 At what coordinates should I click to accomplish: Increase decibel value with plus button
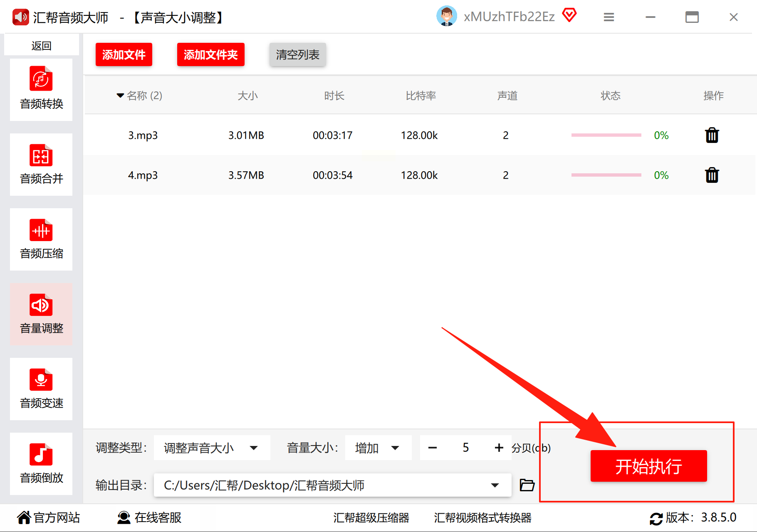[499, 448]
